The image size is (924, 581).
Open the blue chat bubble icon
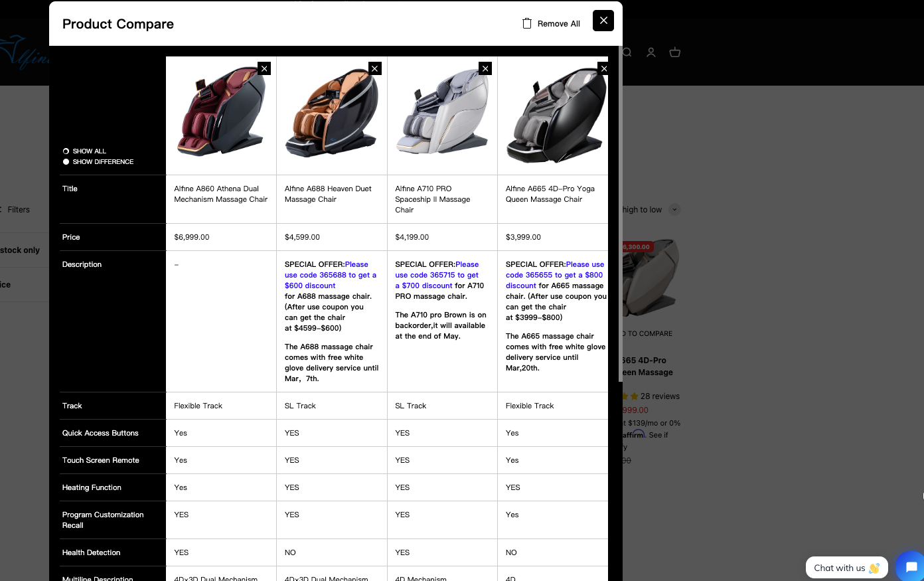(x=911, y=566)
